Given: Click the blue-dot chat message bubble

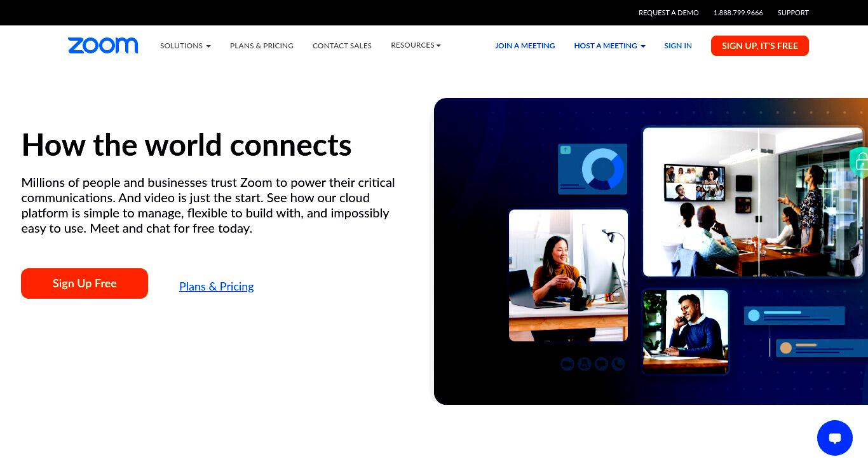Looking at the screenshot, I should tap(794, 315).
